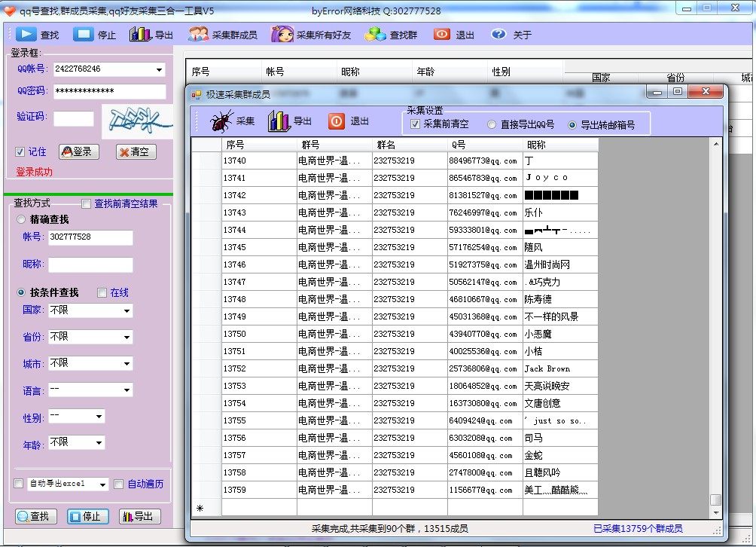
Task: Expand the 城市 dropdown
Action: pos(127,363)
